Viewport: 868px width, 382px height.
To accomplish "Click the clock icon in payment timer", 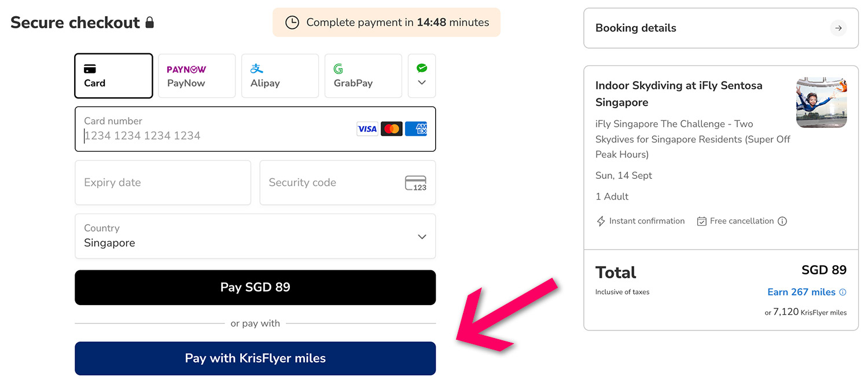I will pos(292,23).
